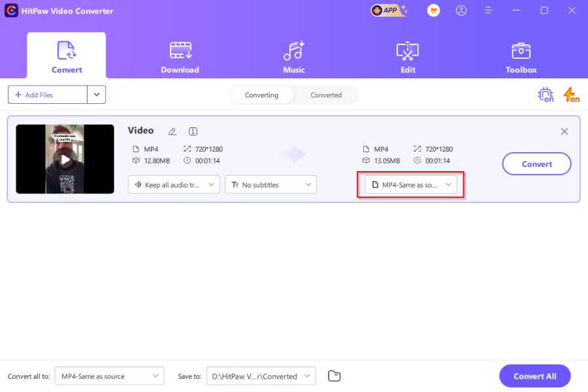Screen dimensions: 588x392
Task: Play the video thumbnail preview
Action: pyautogui.click(x=64, y=159)
